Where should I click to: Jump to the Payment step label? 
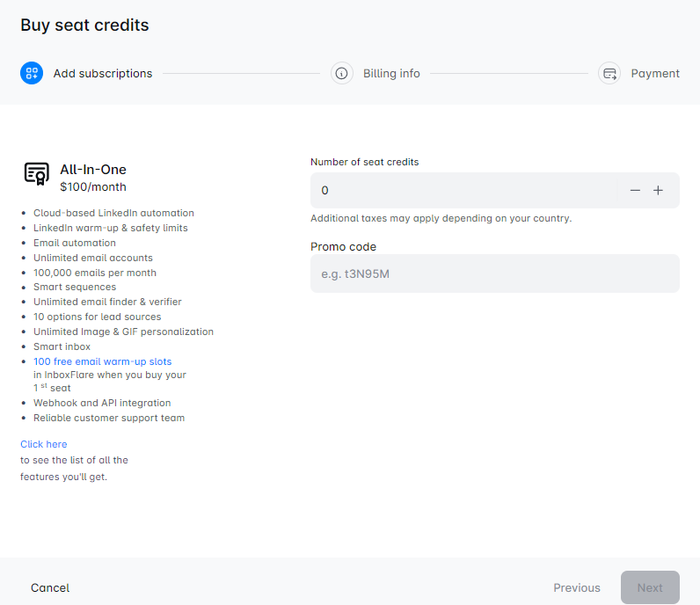pyautogui.click(x=655, y=74)
